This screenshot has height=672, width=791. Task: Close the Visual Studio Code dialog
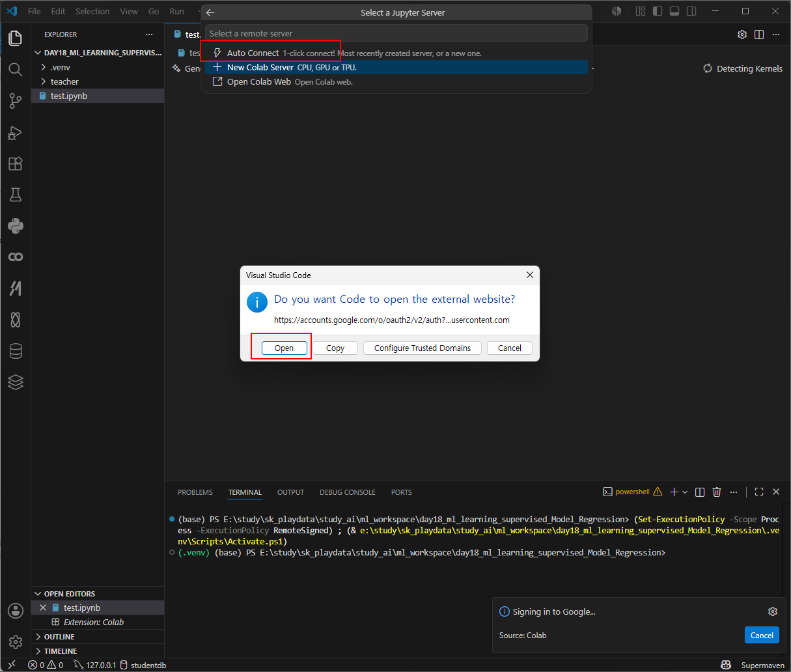click(x=530, y=275)
